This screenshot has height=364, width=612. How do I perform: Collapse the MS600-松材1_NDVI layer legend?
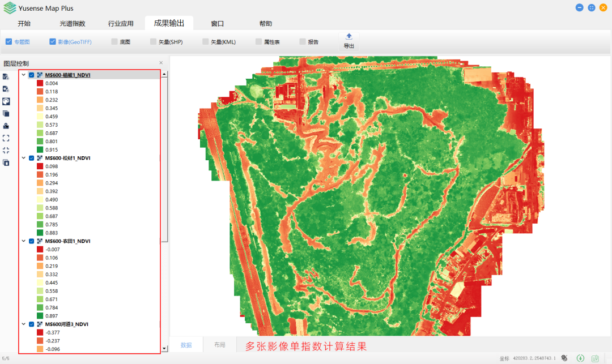[x=23, y=158]
